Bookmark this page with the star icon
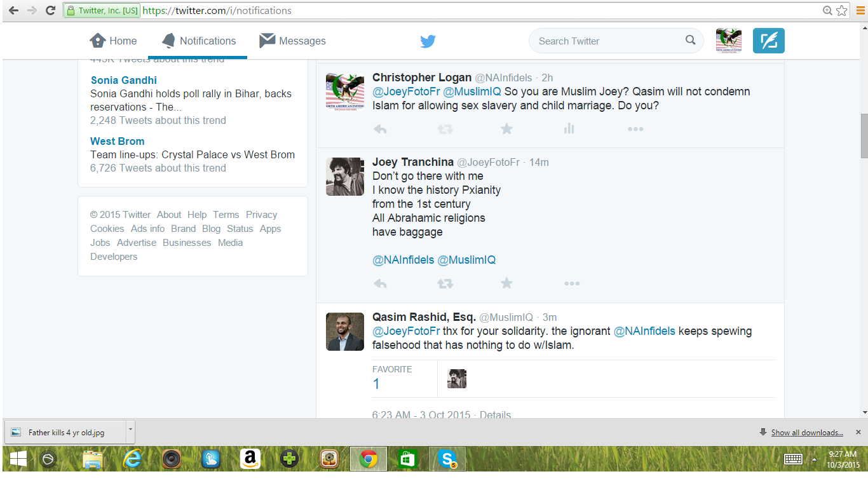Screen dimensions: 868x488 842,11
